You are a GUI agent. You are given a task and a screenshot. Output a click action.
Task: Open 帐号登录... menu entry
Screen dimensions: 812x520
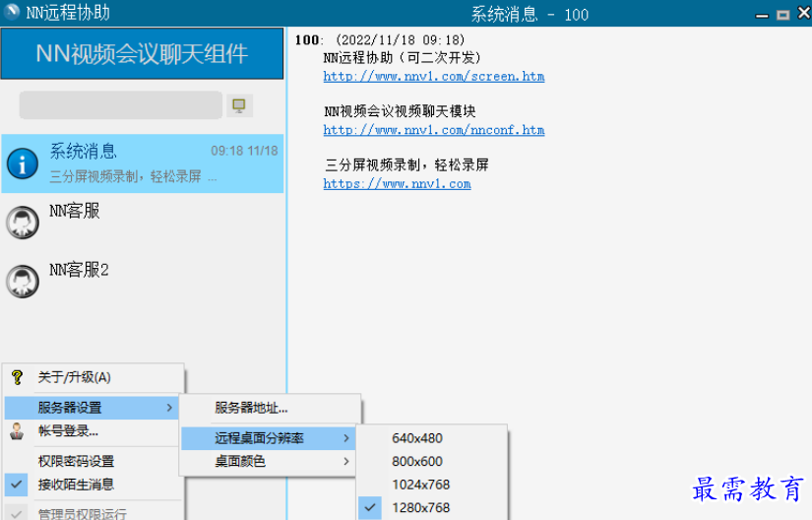point(68,431)
